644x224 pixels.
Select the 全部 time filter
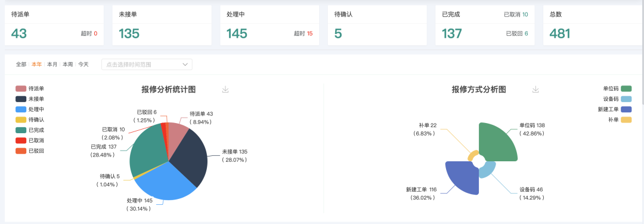[21, 65]
